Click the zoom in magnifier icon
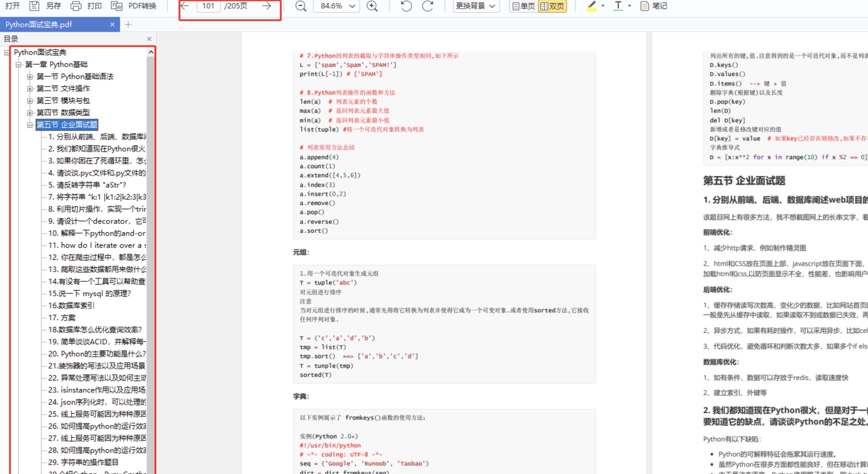 pos(372,6)
